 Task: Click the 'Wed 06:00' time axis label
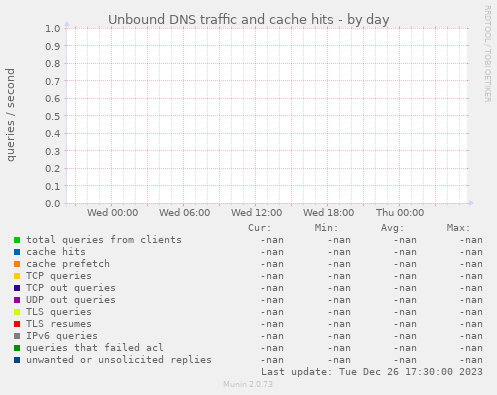click(x=185, y=213)
